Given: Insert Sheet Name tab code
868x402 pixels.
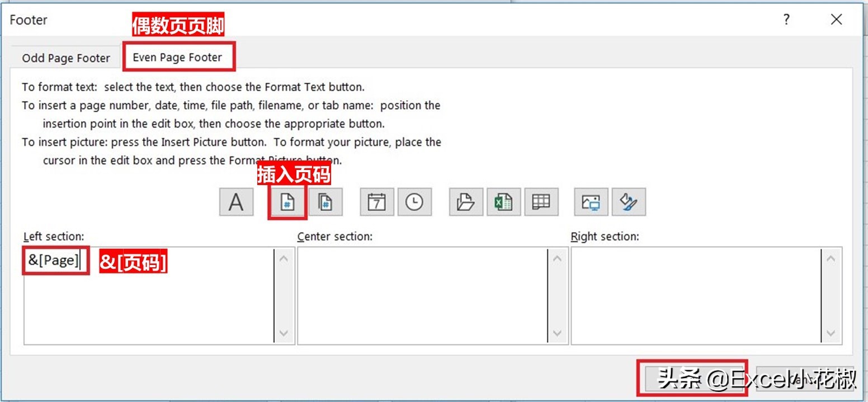Looking at the screenshot, I should 541,202.
